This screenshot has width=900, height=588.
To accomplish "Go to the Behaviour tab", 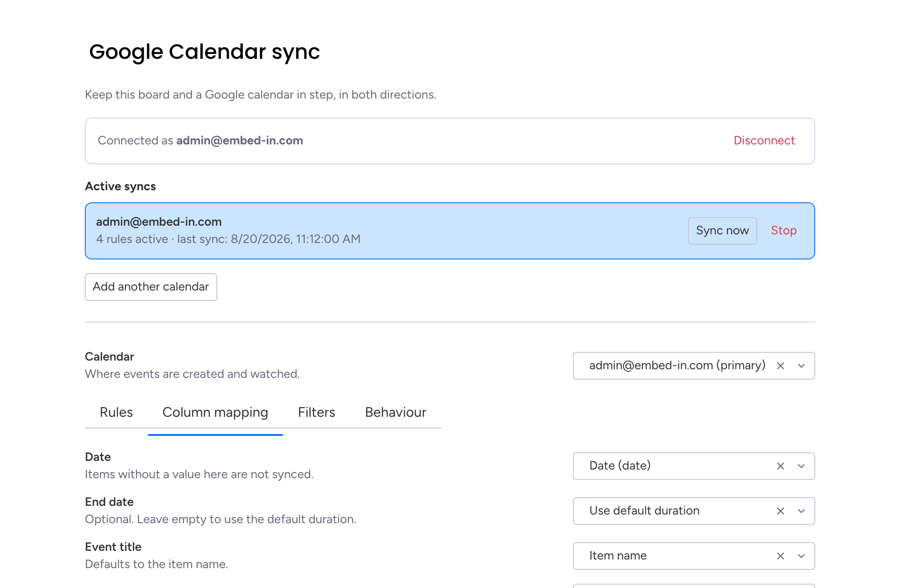I will point(396,412).
